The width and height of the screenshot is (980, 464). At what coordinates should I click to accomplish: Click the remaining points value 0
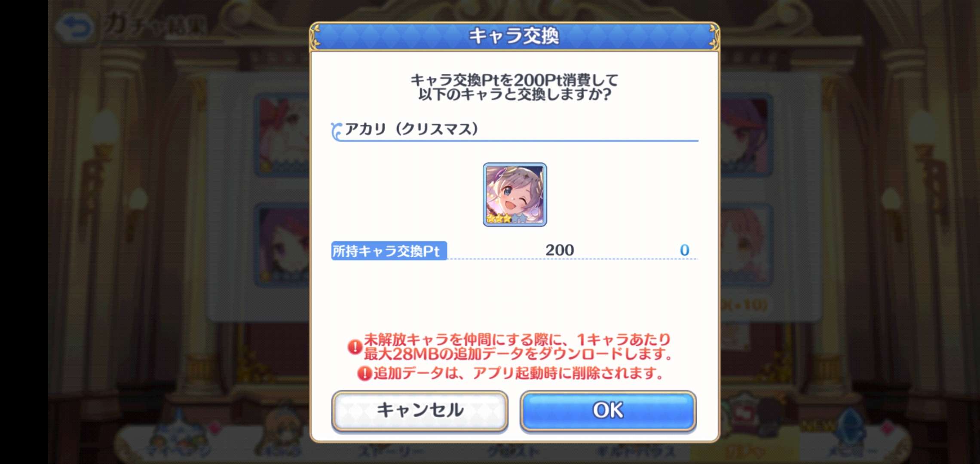pos(684,250)
